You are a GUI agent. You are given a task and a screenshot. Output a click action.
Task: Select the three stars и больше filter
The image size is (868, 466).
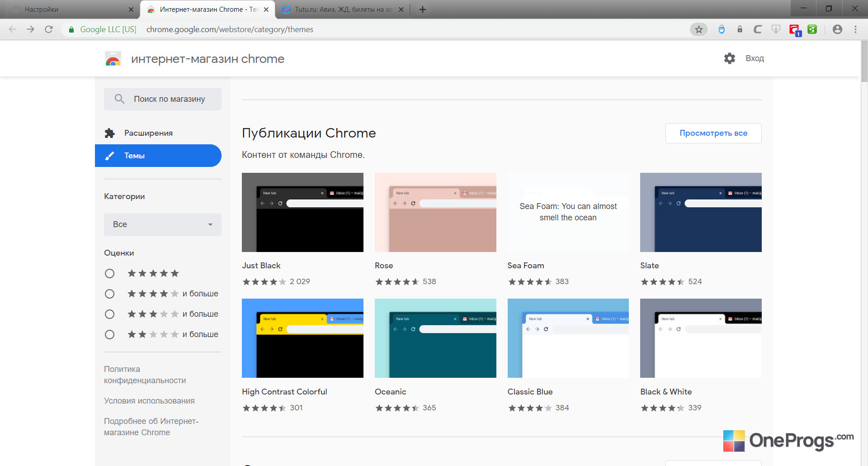(109, 314)
